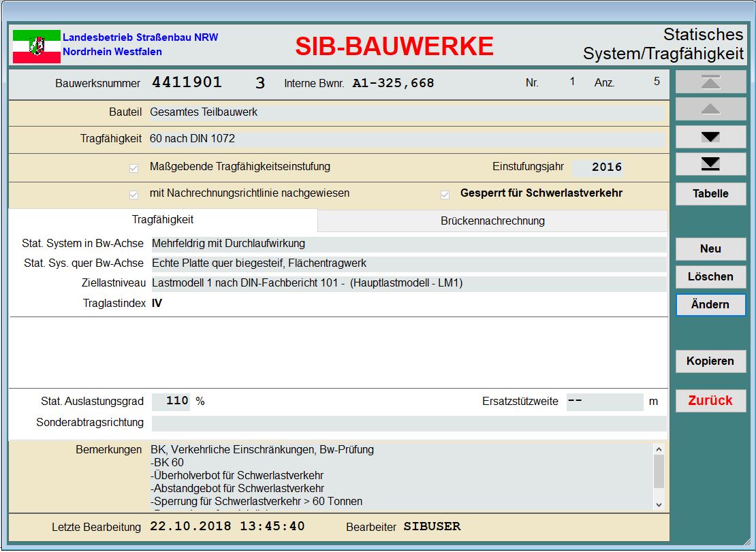Click the Bauwerksnummer value 4411901

[187, 82]
